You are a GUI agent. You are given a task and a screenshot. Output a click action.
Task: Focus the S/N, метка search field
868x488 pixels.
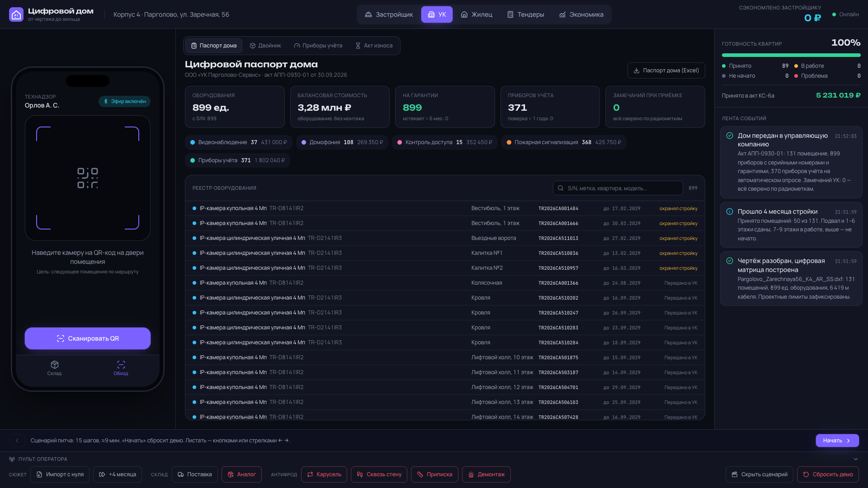click(x=618, y=188)
